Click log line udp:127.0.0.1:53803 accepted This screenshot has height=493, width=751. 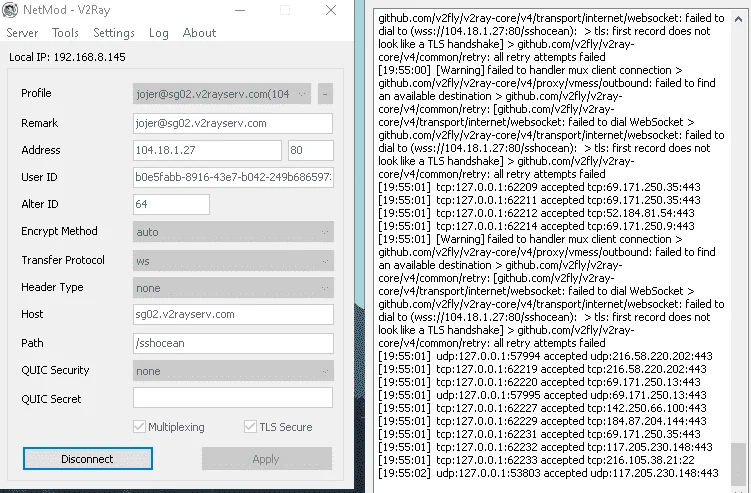tap(548, 473)
